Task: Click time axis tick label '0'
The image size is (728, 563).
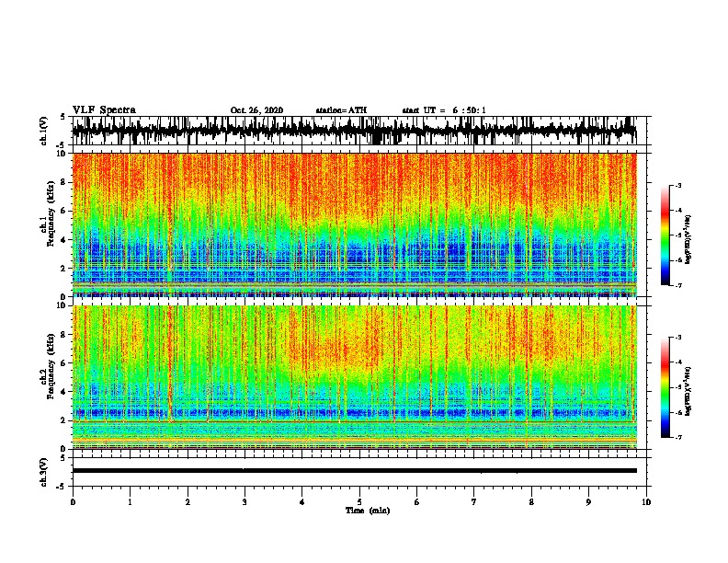Action: 73,502
